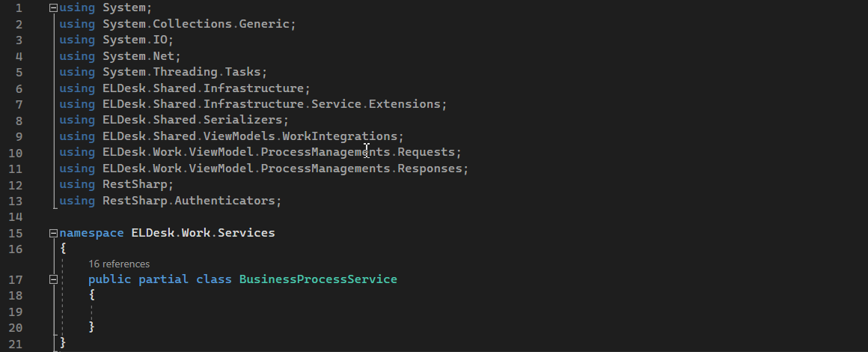Collapse the using directives block

pyautogui.click(x=52, y=8)
